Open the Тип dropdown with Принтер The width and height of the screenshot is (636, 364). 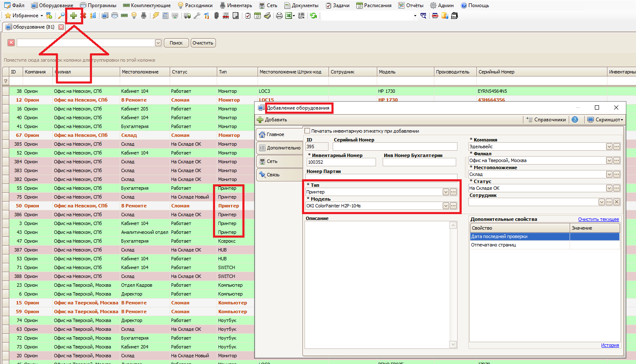click(x=446, y=192)
